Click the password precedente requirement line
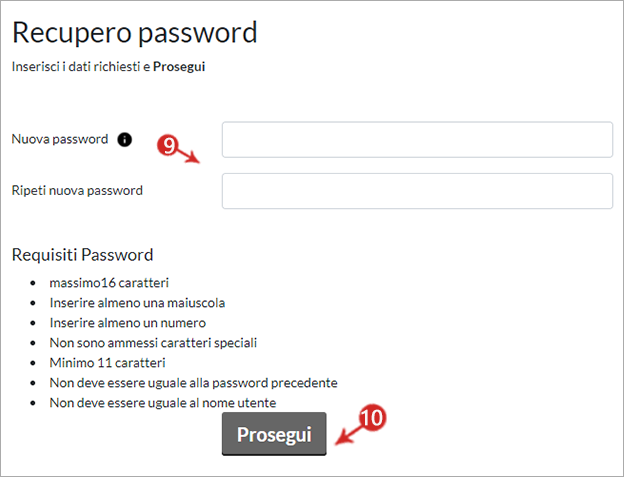624x477 pixels. 193,383
